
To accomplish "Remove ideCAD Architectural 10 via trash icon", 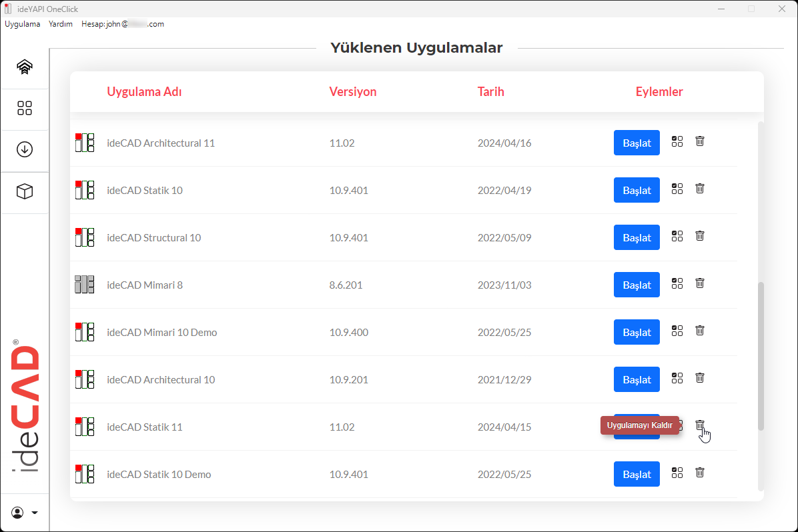I will pyautogui.click(x=700, y=378).
